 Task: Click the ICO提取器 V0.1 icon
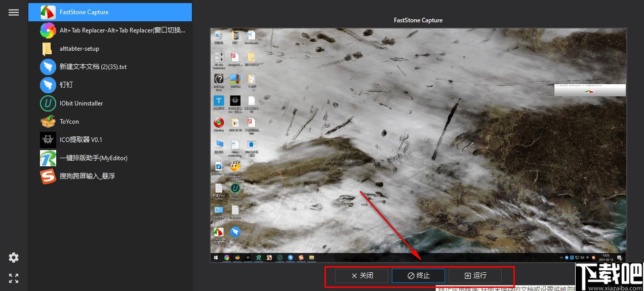point(48,140)
